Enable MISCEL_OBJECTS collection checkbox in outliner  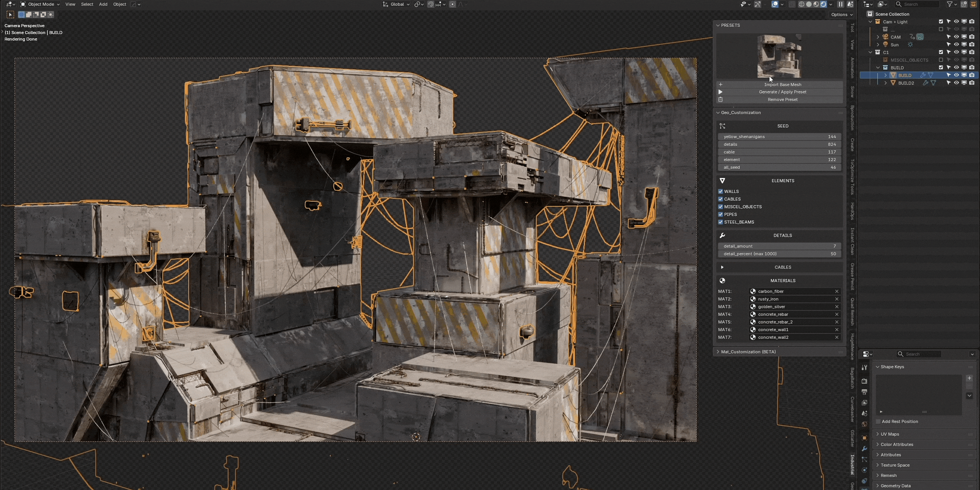(941, 60)
